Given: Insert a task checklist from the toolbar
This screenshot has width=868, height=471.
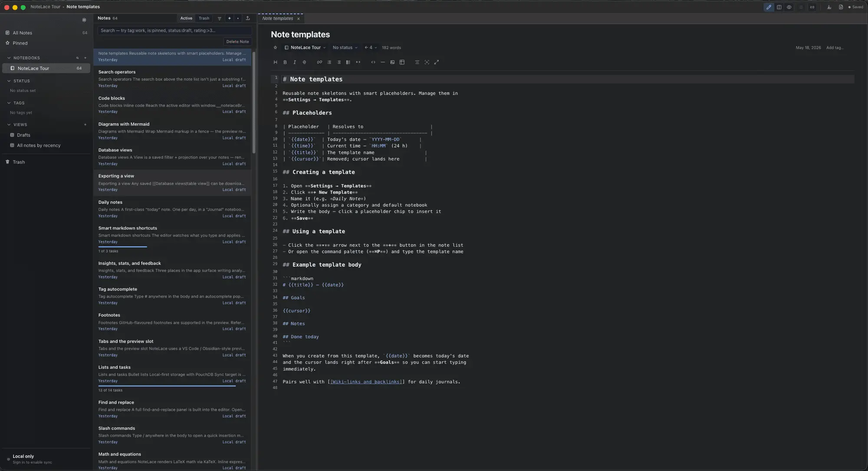Looking at the screenshot, I should pos(348,62).
